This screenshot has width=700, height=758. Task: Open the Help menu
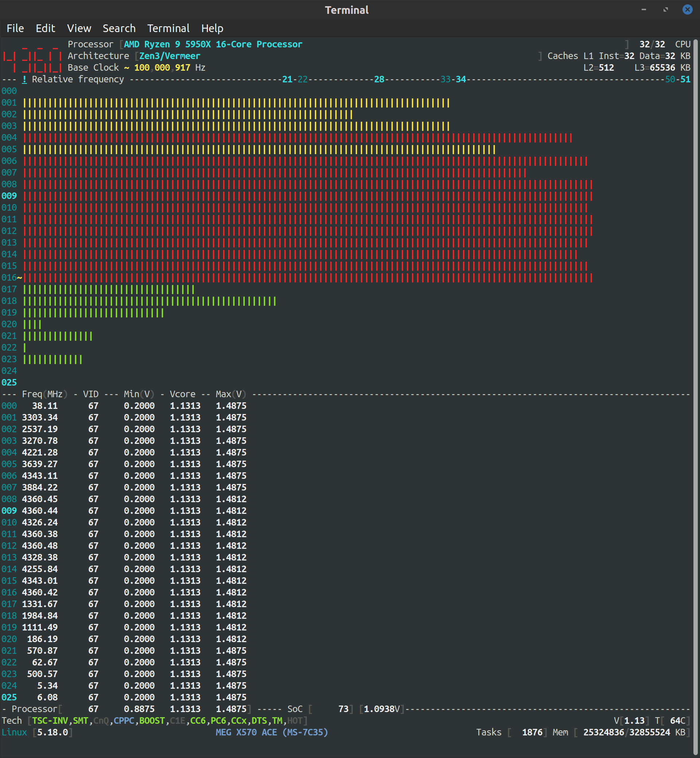click(212, 28)
